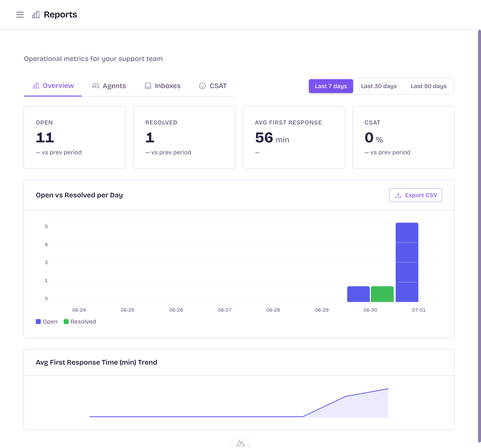Select the Last 7 days range
Screen dimensions: 481x448
point(331,86)
